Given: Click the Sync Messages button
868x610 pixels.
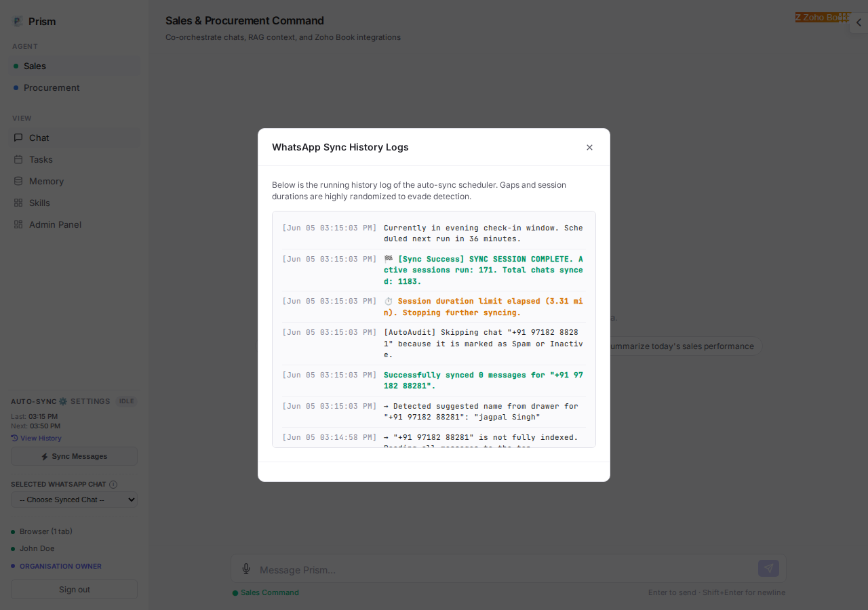Looking at the screenshot, I should pos(74,456).
